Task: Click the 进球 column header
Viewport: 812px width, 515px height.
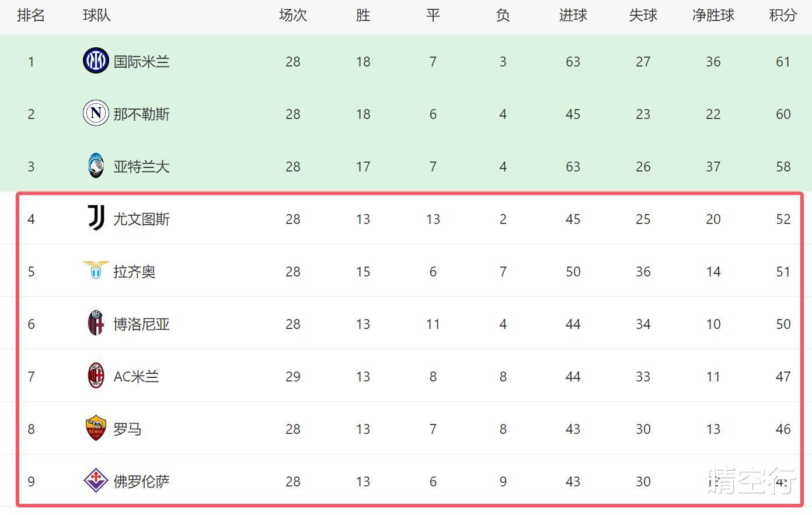Action: (x=573, y=16)
